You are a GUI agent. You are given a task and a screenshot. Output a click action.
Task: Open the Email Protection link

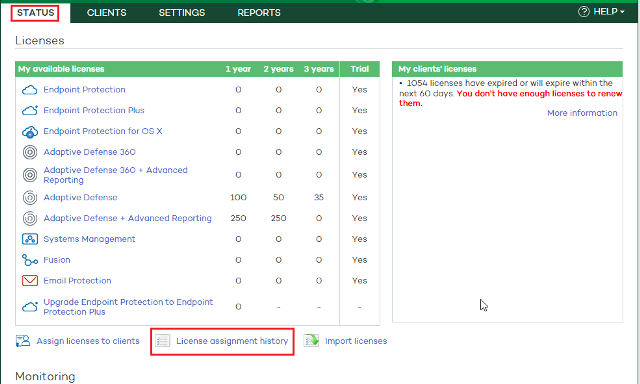77,281
